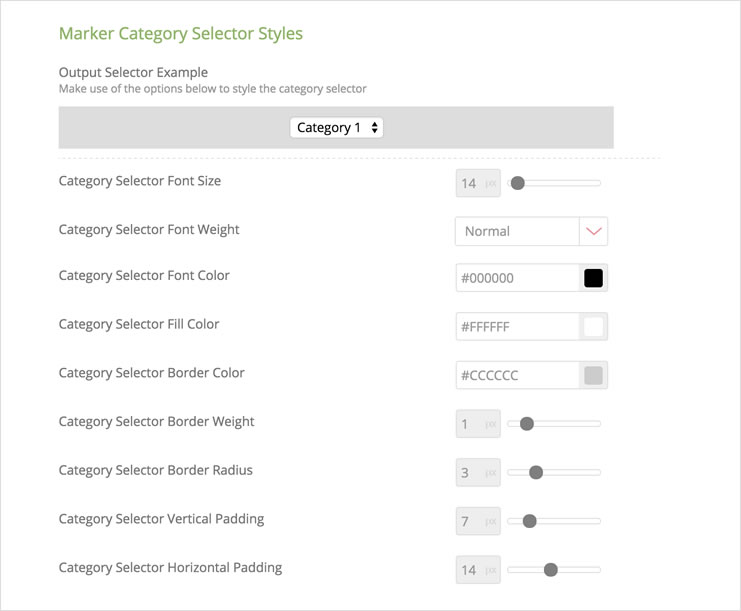Click the Vertical Padding slider handle
This screenshot has height=611, width=741.
point(530,521)
